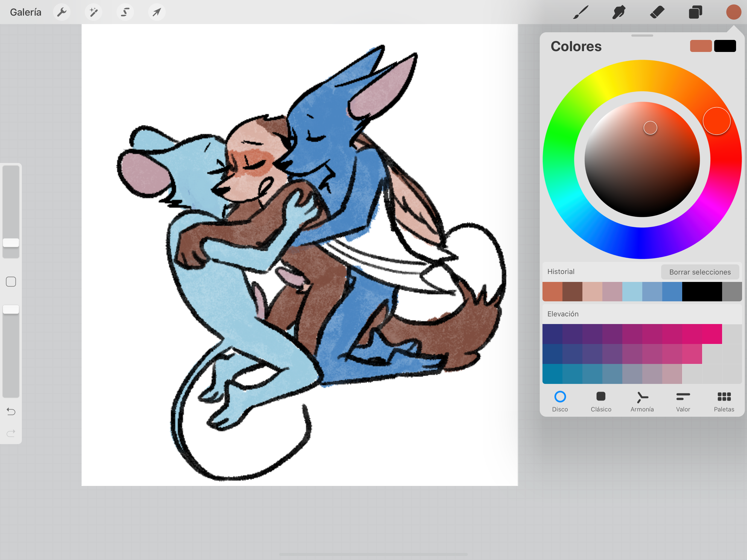Open the Actions wrench menu
Image resolution: width=747 pixels, height=560 pixels.
pyautogui.click(x=62, y=12)
